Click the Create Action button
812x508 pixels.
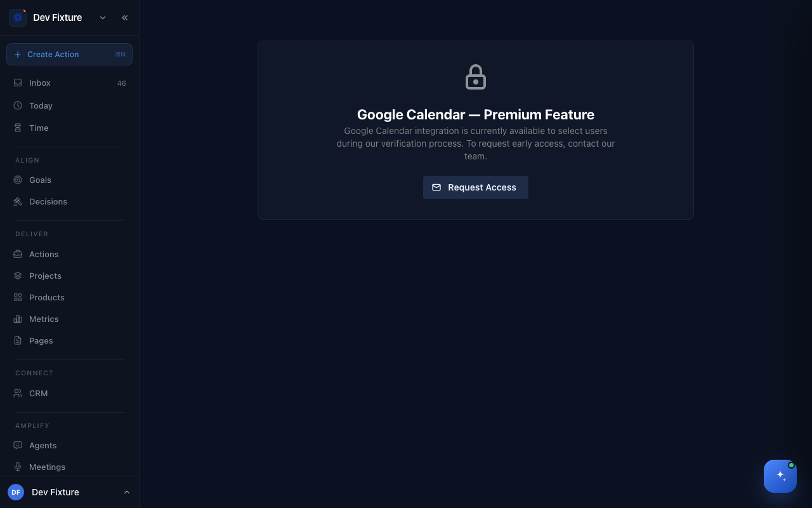(x=69, y=54)
